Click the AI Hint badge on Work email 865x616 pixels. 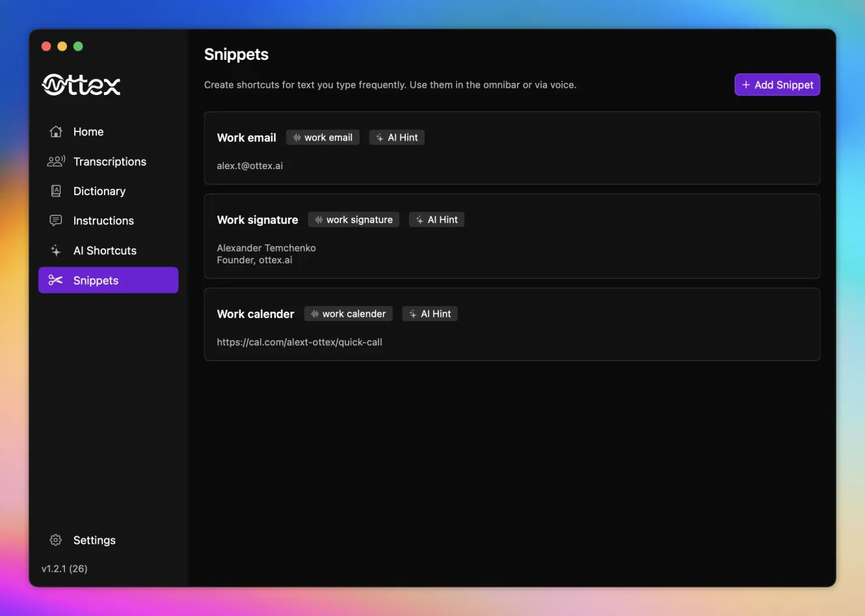coord(397,137)
